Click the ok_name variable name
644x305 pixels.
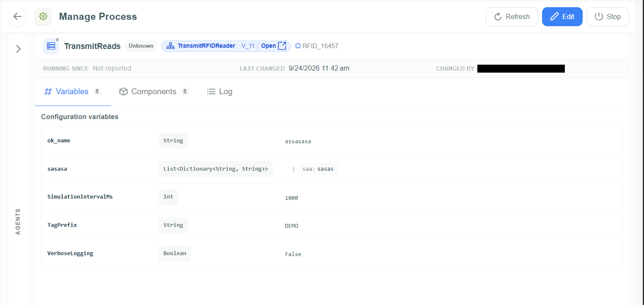click(x=59, y=141)
